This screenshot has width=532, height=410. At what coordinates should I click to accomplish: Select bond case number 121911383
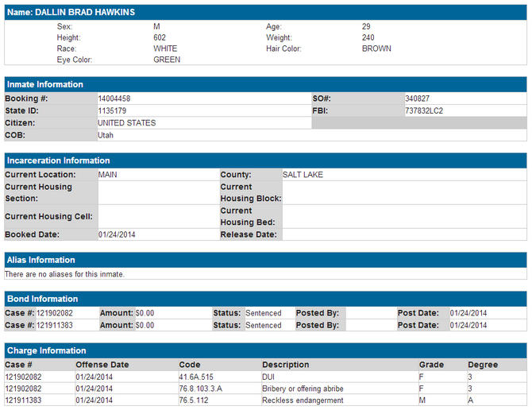55,326
